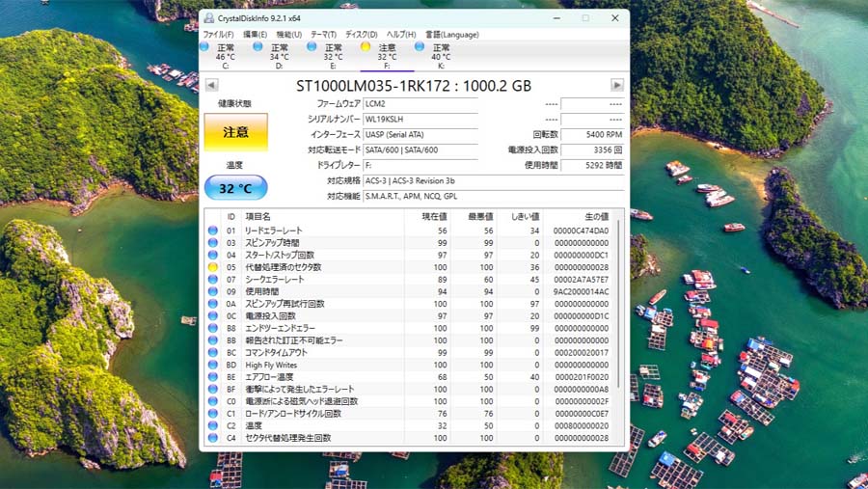The image size is (868, 489).
Task: Select the High Fly Writes row name
Action: coord(271,365)
